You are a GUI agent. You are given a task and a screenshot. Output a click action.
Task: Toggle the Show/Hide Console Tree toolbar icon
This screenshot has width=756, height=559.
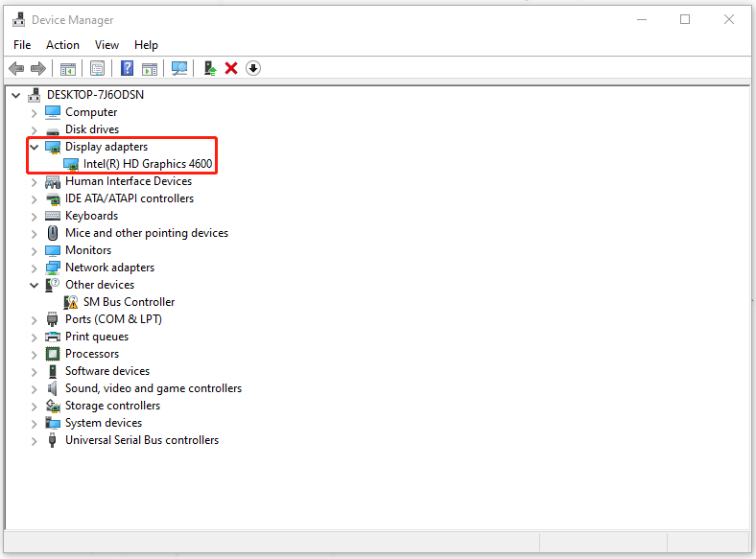(68, 69)
